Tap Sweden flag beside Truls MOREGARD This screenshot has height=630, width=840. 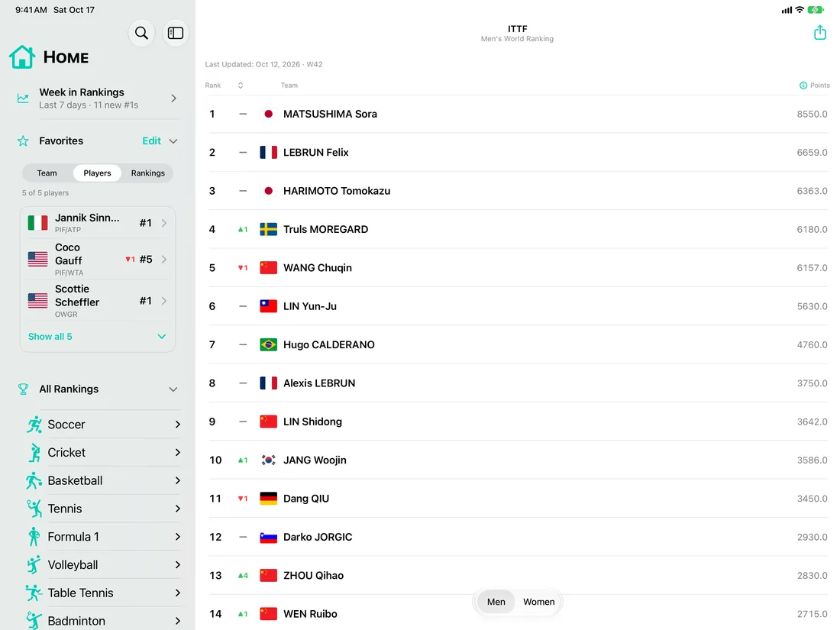point(268,229)
